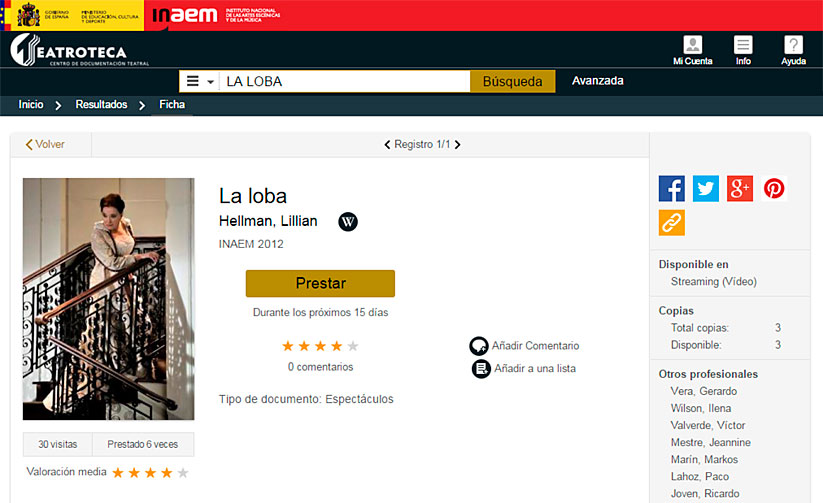Share La loba on Twitter
The width and height of the screenshot is (823, 503).
tap(705, 188)
